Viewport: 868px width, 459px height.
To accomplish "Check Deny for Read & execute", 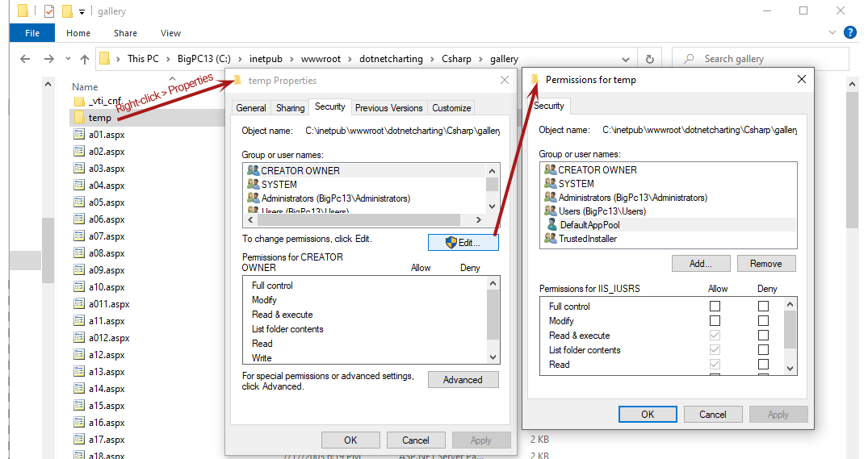I will [763, 336].
